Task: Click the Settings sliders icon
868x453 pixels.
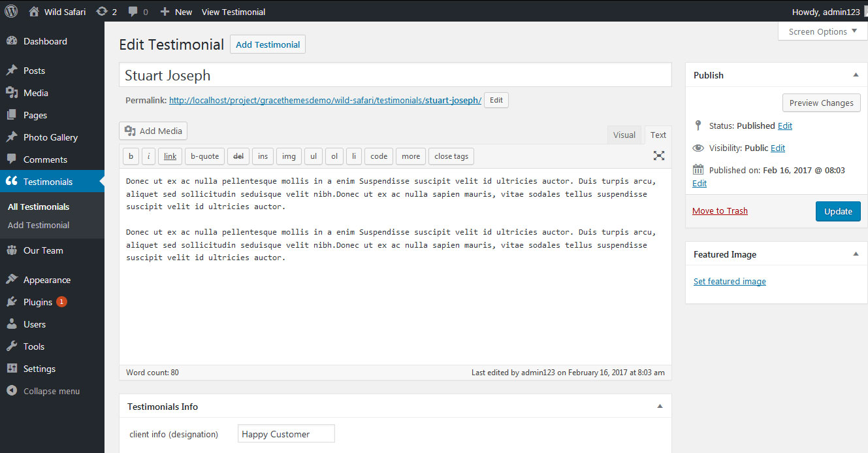Action: [x=12, y=369]
